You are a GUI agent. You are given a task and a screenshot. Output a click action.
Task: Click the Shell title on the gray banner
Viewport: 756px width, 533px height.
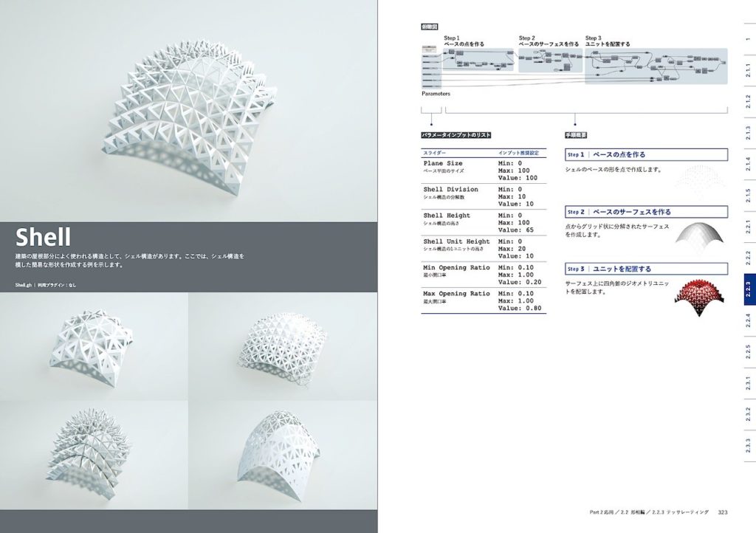pyautogui.click(x=44, y=238)
